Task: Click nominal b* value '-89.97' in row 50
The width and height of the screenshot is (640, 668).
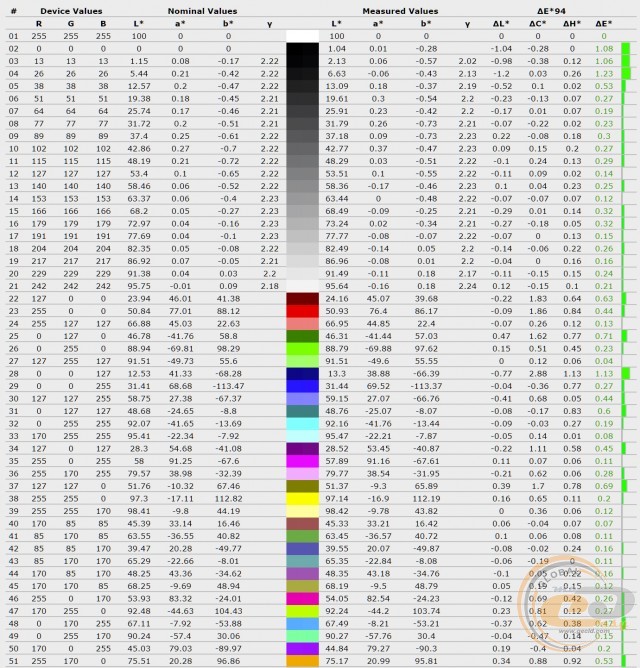Action: 228,648
